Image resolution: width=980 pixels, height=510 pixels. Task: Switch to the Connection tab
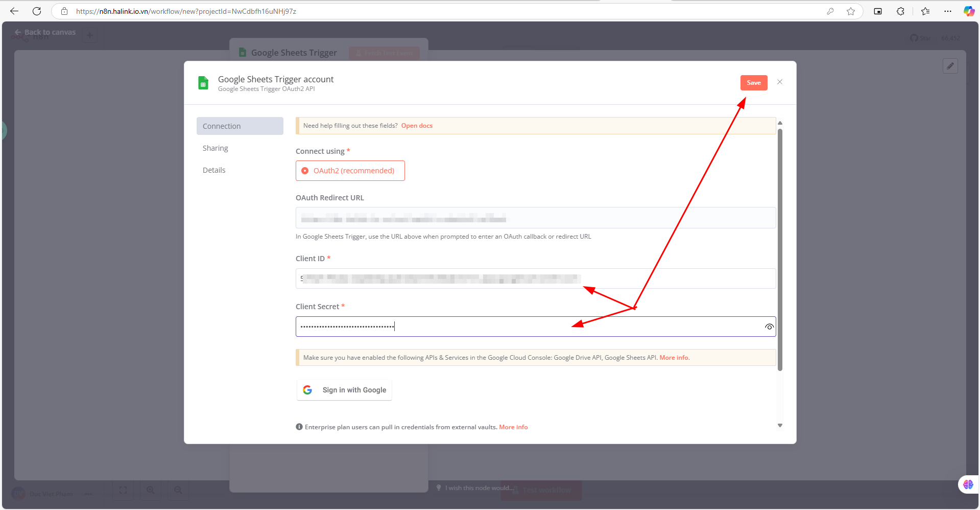240,126
